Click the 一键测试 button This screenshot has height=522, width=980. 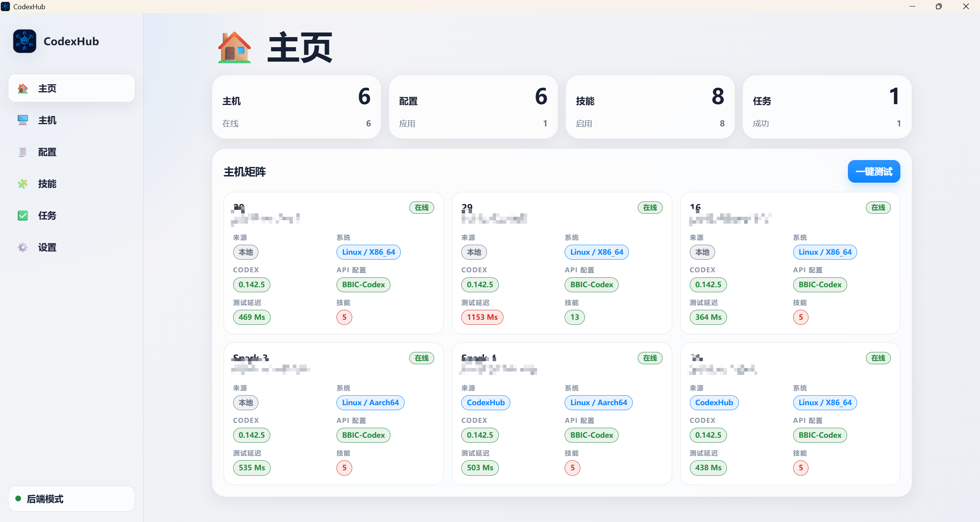[x=874, y=172]
